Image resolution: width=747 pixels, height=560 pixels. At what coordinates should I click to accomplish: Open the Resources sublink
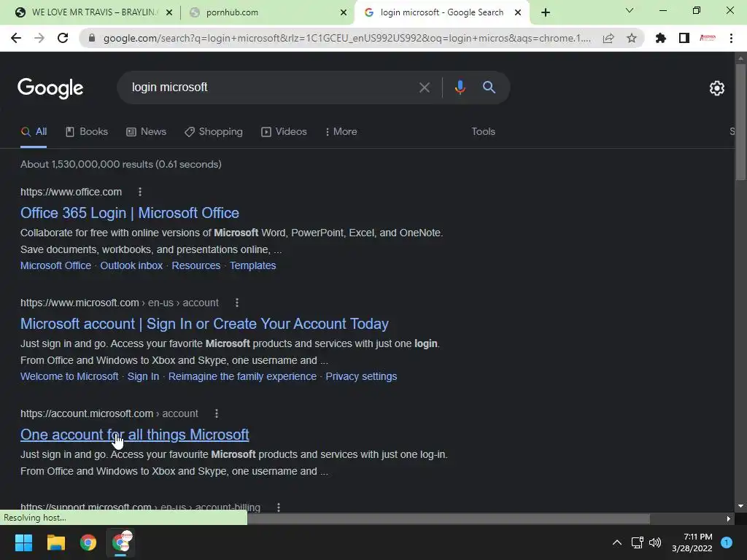(196, 265)
